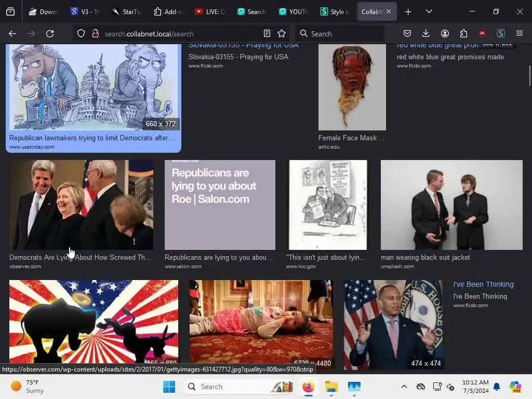
Task: Show hidden system tray icons
Action: coord(404,387)
